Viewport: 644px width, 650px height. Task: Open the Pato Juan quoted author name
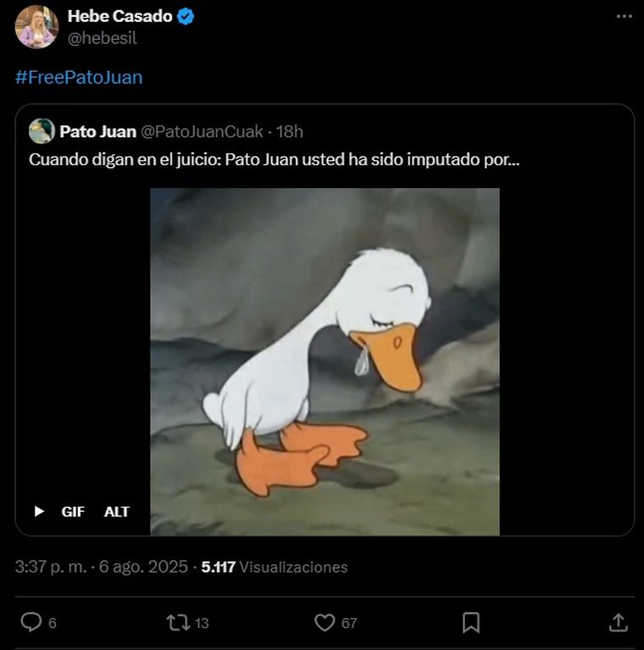click(97, 131)
